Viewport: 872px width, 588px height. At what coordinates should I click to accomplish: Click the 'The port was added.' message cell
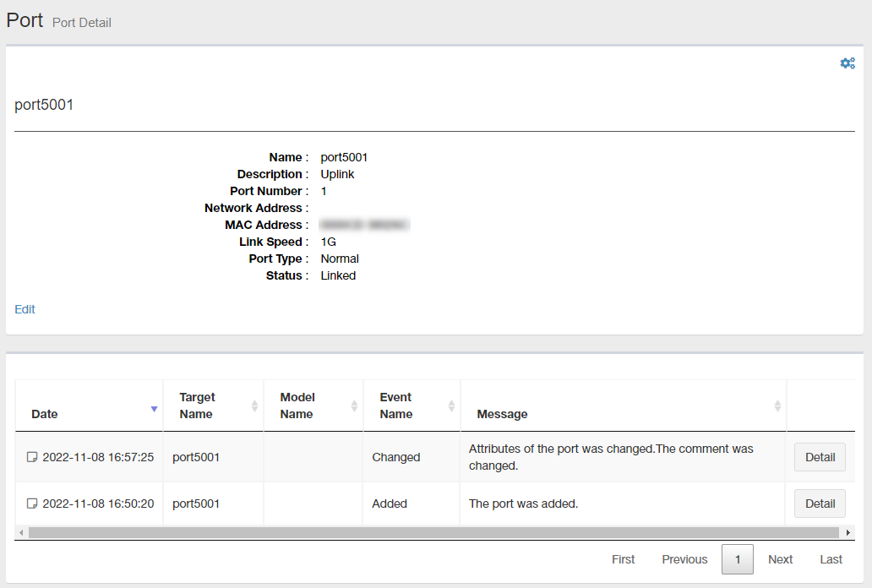coord(523,504)
